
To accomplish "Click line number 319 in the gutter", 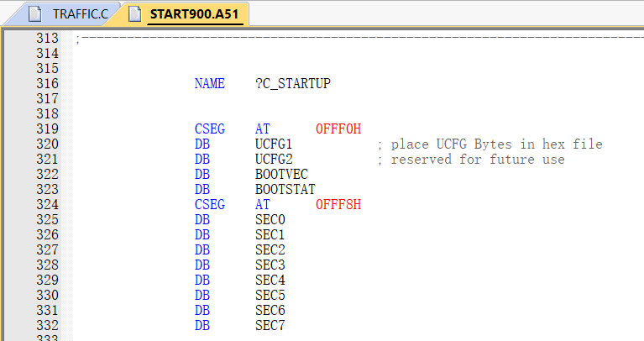I will click(x=47, y=129).
